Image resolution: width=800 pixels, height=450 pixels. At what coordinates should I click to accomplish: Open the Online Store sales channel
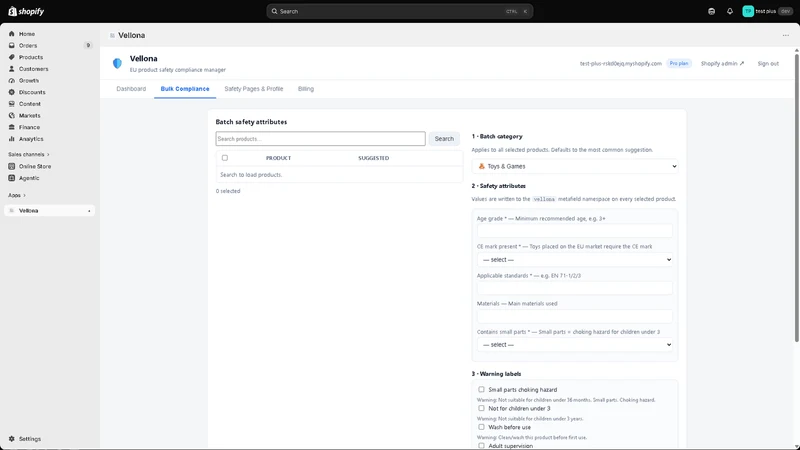click(x=35, y=166)
